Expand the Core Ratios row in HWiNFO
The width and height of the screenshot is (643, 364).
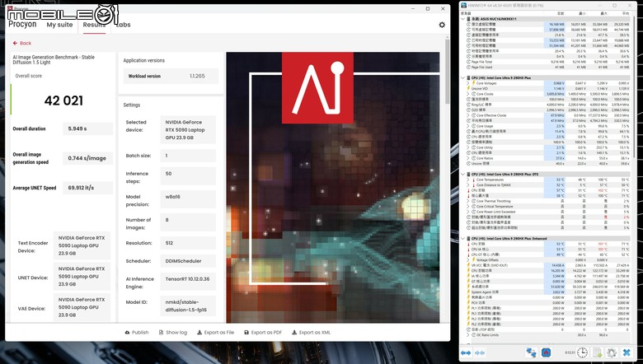(x=468, y=158)
